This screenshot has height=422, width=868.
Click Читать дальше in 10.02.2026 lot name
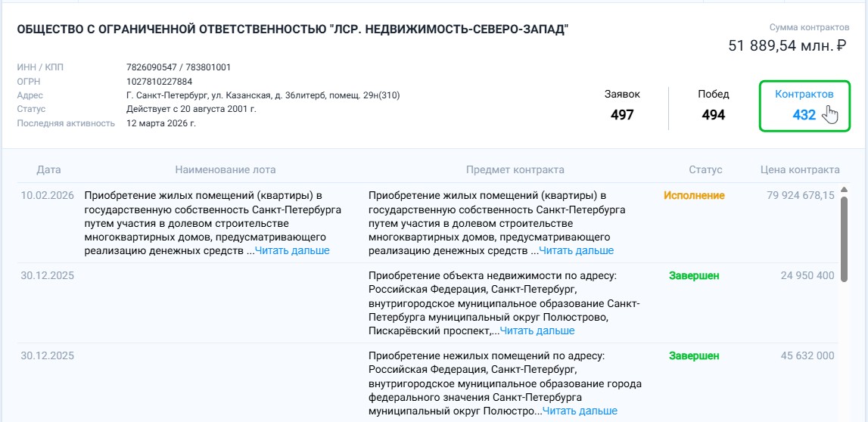tap(292, 250)
